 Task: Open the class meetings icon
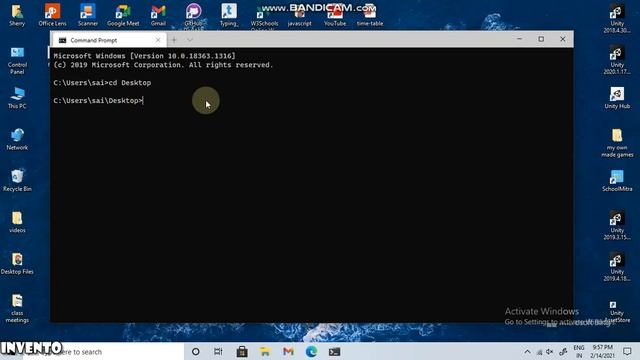[17, 308]
